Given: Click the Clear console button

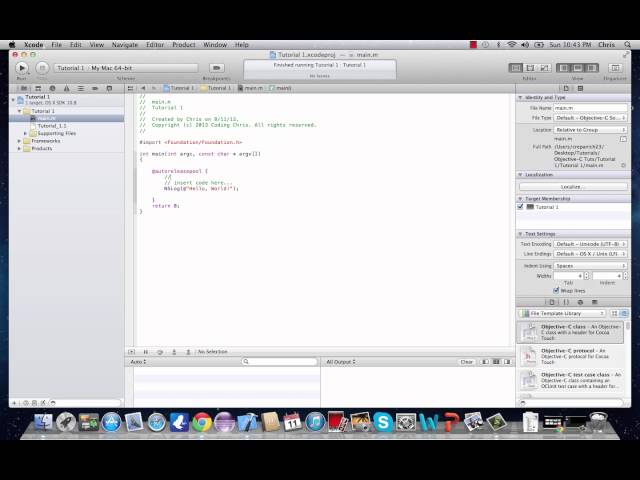Looking at the screenshot, I should pos(467,362).
